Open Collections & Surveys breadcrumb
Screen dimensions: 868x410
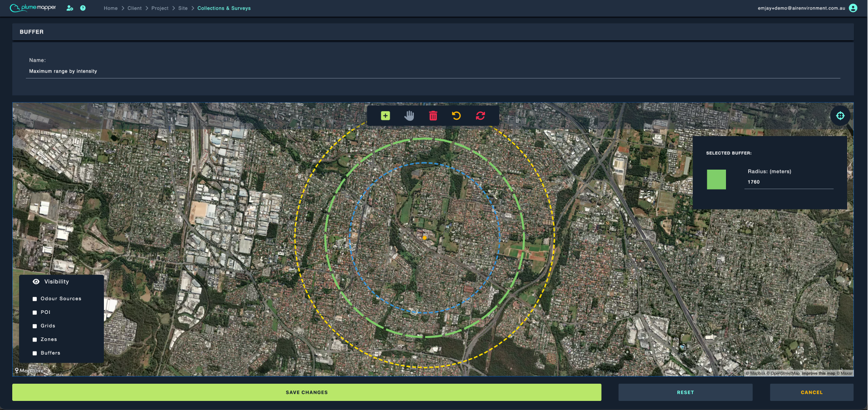(x=224, y=8)
